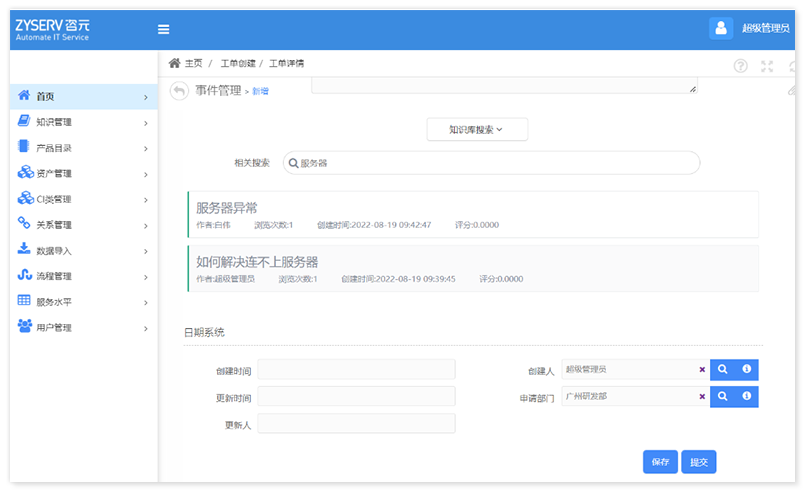Expand the 知识管理 chevron
The width and height of the screenshot is (808, 495).
click(x=146, y=123)
